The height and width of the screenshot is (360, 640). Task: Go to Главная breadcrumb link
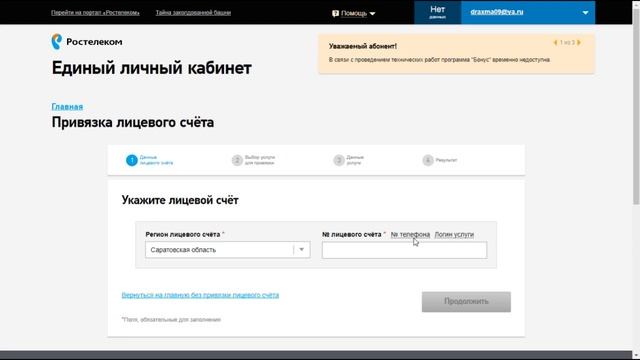pyautogui.click(x=67, y=107)
